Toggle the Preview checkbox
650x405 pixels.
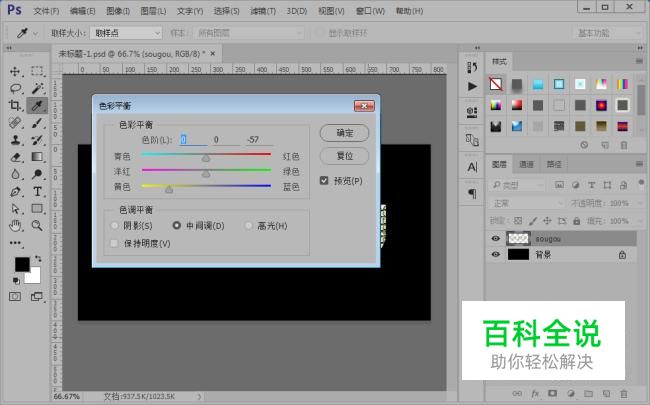point(324,180)
